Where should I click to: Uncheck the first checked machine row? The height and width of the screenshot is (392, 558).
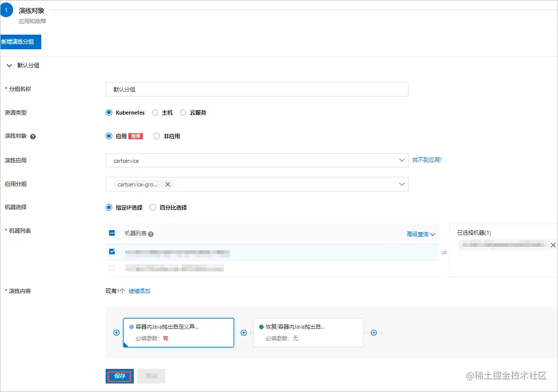point(112,252)
